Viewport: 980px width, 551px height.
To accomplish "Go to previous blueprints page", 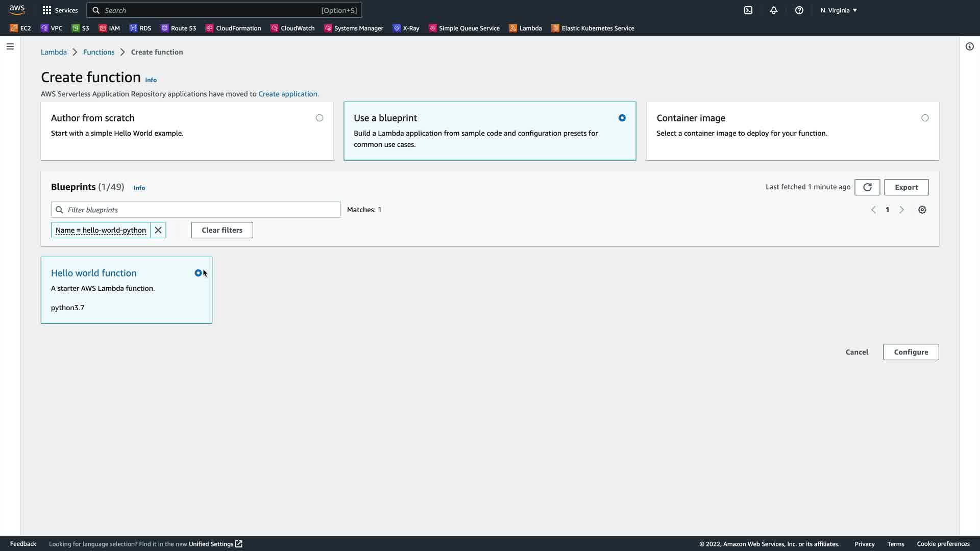I will click(x=873, y=210).
